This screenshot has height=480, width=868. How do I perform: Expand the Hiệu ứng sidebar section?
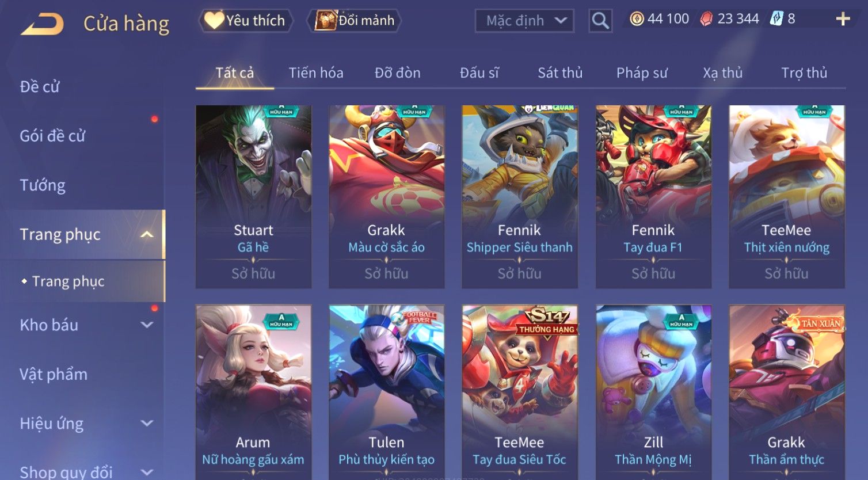(x=147, y=423)
